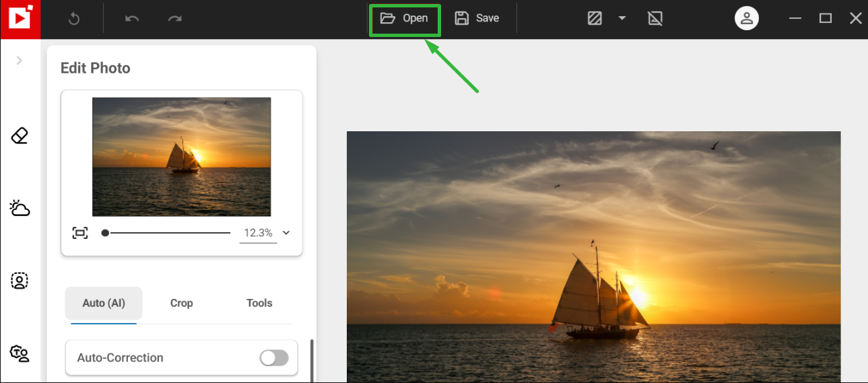
Task: Click the red app logo icon
Action: click(20, 18)
